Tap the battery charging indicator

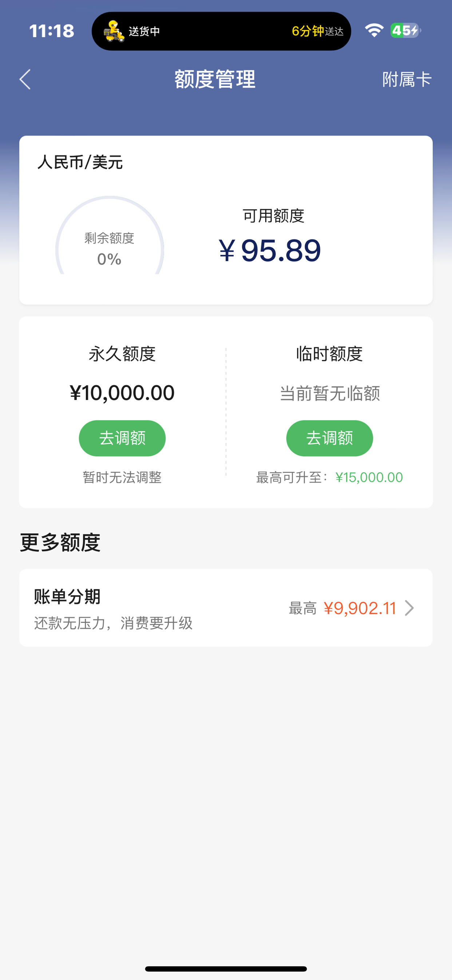[x=405, y=31]
